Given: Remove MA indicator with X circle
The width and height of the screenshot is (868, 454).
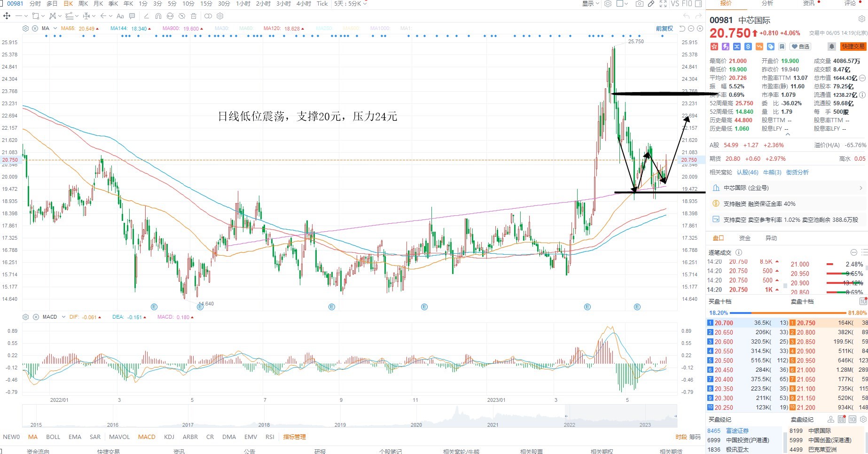Looking at the screenshot, I should point(35,29).
